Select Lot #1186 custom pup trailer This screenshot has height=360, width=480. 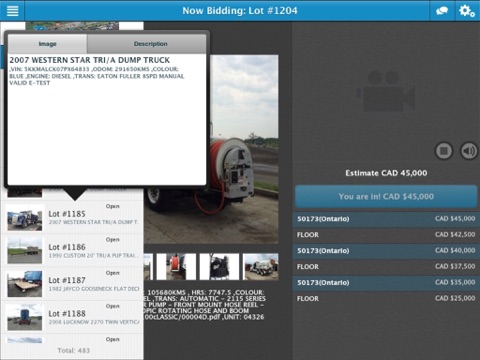72,250
